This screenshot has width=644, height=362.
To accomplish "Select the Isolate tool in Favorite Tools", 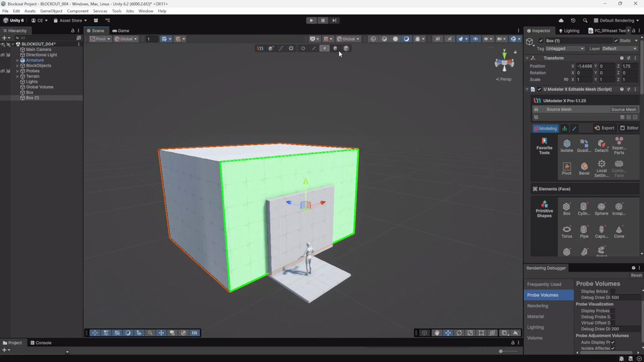I will pos(567,145).
